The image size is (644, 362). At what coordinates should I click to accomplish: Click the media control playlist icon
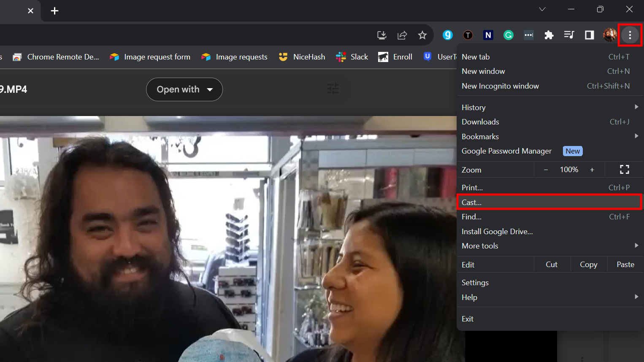pyautogui.click(x=569, y=35)
